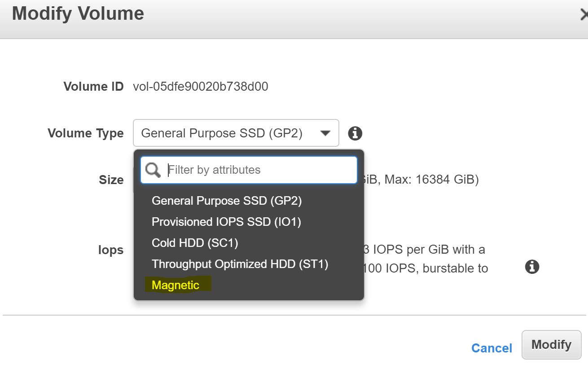Choose the highlighted Magnetic volume type
Viewport: 588px width, 365px height.
coord(176,285)
